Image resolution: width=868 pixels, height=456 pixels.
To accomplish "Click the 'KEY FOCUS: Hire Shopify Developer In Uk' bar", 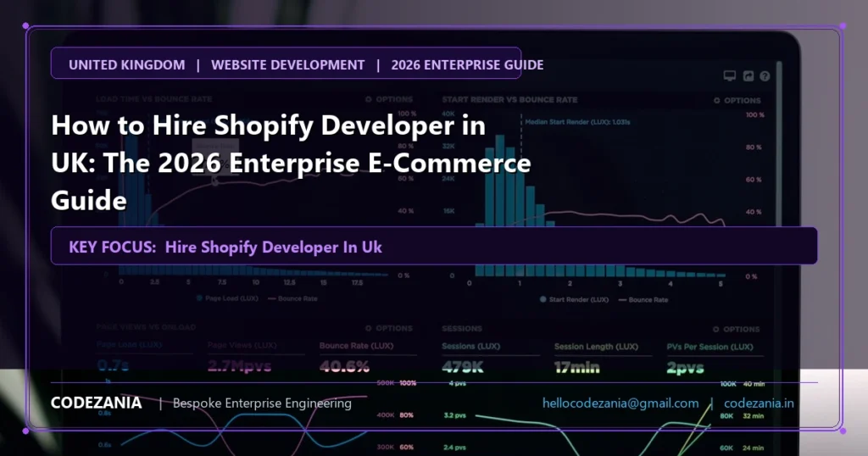I will [x=434, y=246].
